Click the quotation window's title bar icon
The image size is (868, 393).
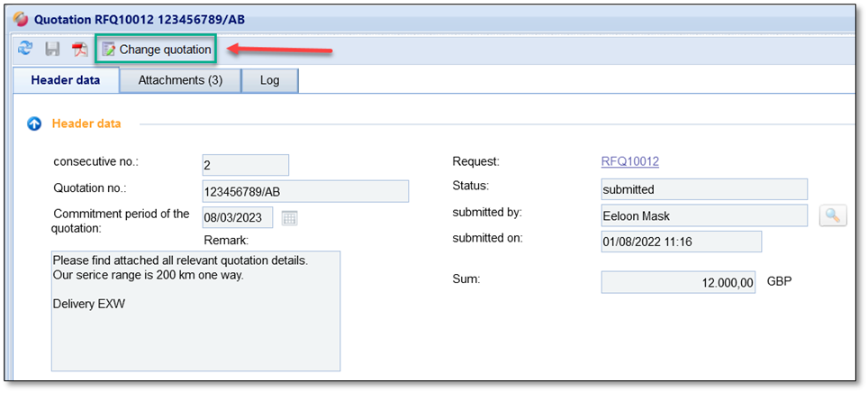18,19
